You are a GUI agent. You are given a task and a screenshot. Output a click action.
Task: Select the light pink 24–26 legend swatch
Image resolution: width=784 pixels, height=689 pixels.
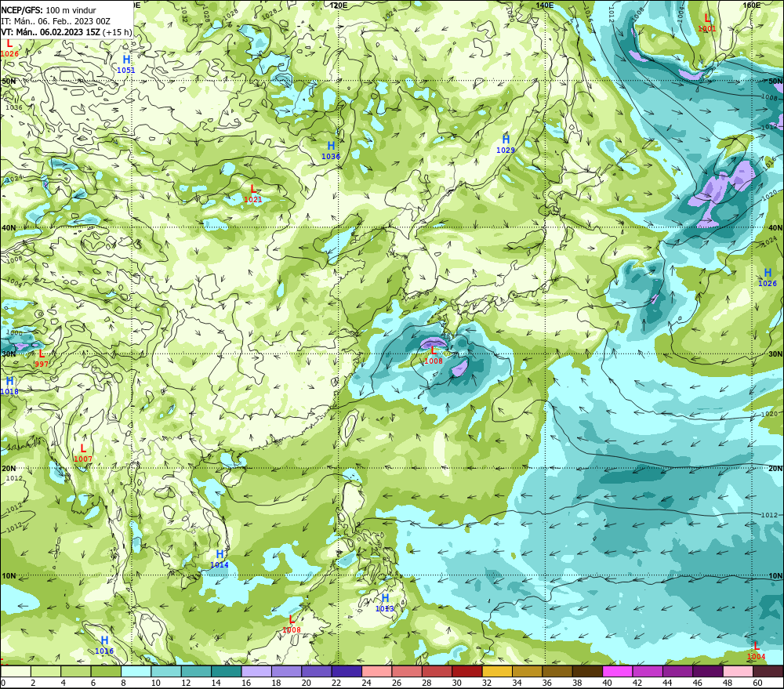377,671
